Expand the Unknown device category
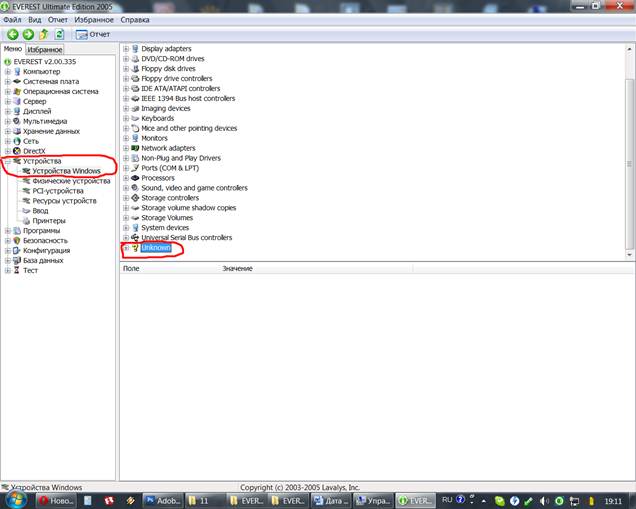Image resolution: width=636 pixels, height=509 pixels. click(126, 248)
